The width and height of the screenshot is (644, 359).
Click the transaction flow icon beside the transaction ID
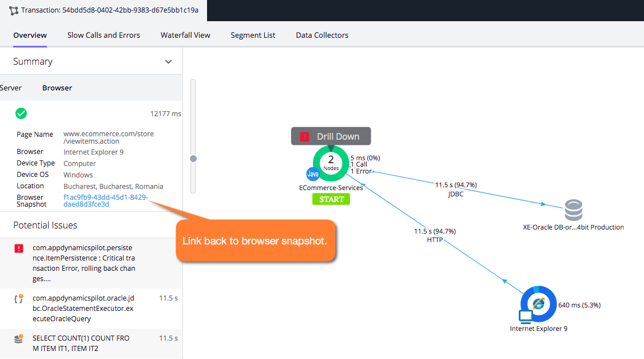(14, 11)
